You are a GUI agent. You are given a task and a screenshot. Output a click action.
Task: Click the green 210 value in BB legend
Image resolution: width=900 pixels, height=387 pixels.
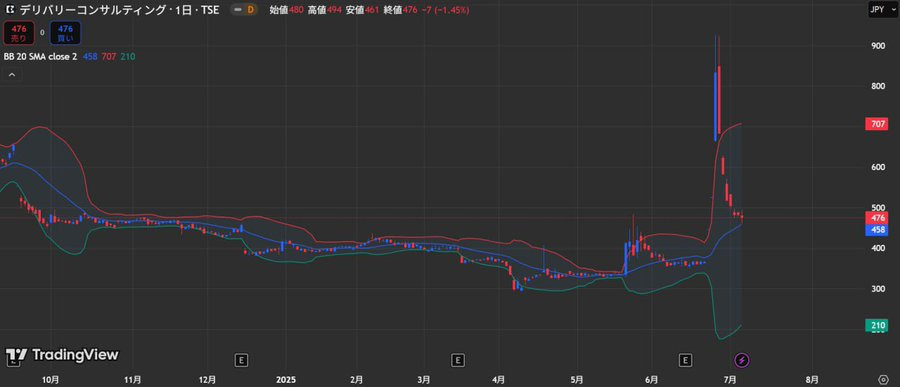click(x=129, y=56)
